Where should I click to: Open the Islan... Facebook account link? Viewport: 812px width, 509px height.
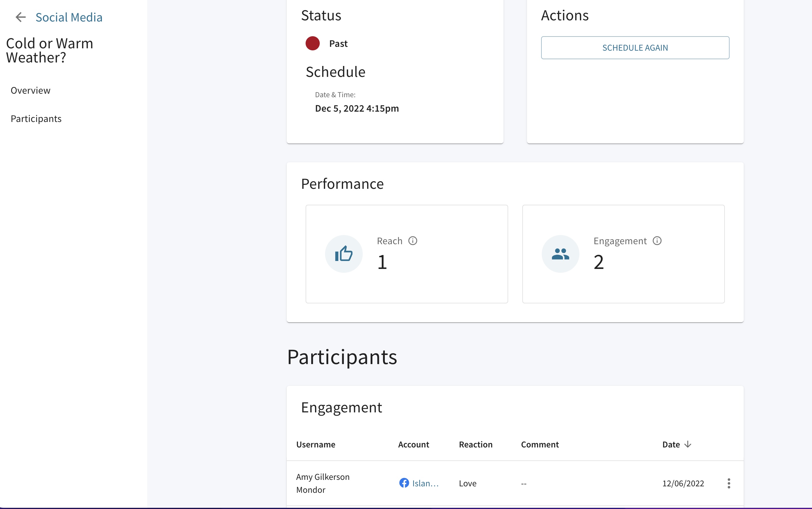point(425,483)
